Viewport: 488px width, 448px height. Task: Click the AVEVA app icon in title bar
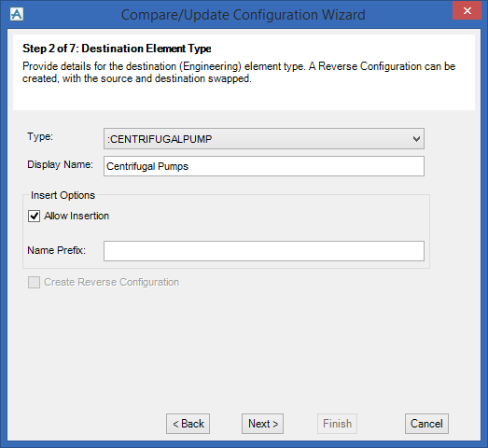17,14
